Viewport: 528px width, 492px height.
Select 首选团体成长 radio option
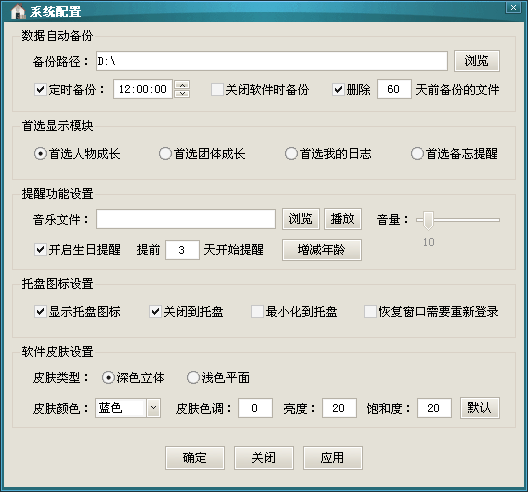click(165, 154)
